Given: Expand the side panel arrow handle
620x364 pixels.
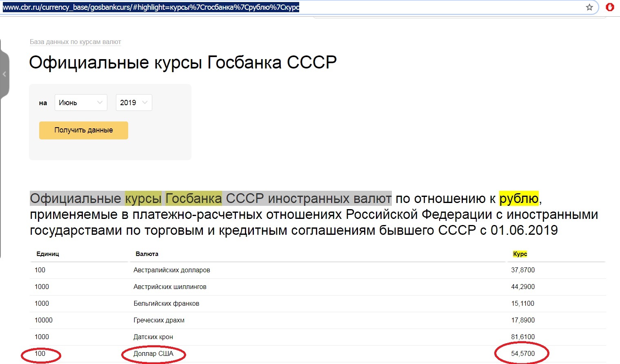Looking at the screenshot, I should (x=4, y=74).
